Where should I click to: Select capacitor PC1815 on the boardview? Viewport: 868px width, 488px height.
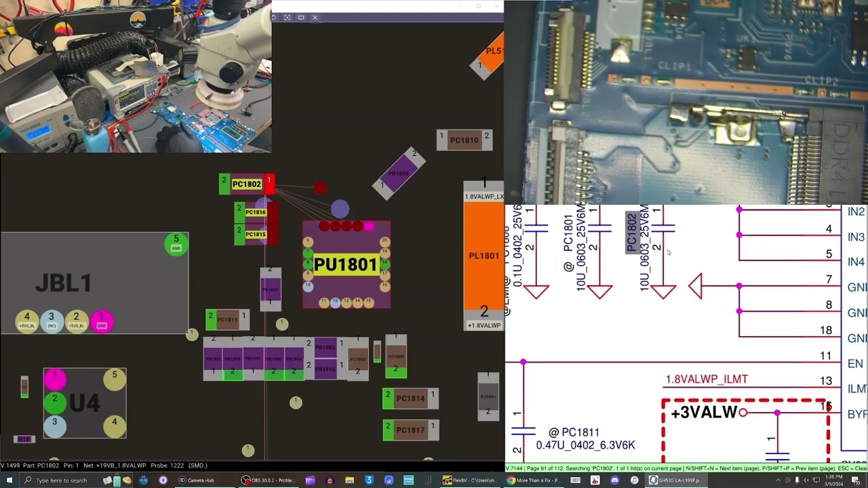coord(255,235)
